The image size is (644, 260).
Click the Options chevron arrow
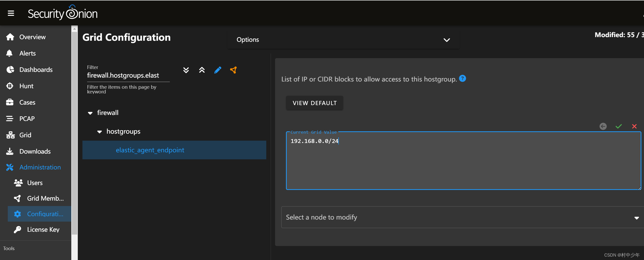point(447,40)
